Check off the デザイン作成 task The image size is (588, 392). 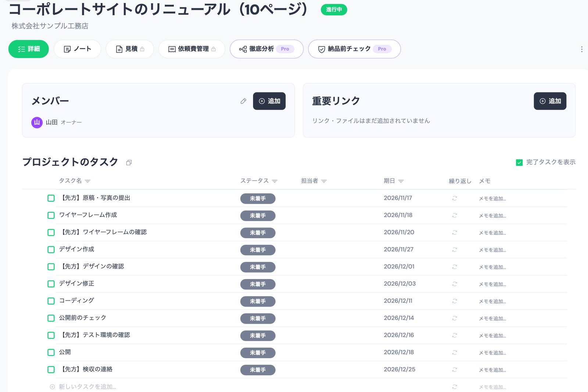(51, 250)
